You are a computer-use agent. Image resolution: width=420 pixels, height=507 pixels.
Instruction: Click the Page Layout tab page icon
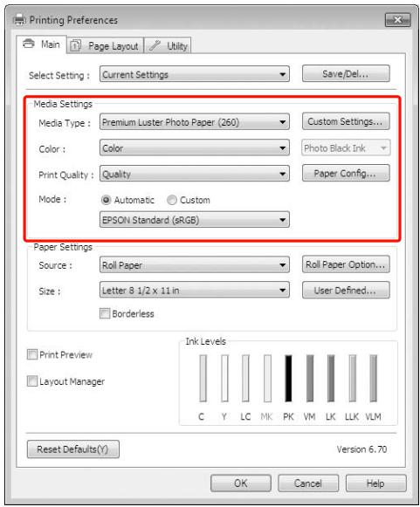pyautogui.click(x=75, y=45)
